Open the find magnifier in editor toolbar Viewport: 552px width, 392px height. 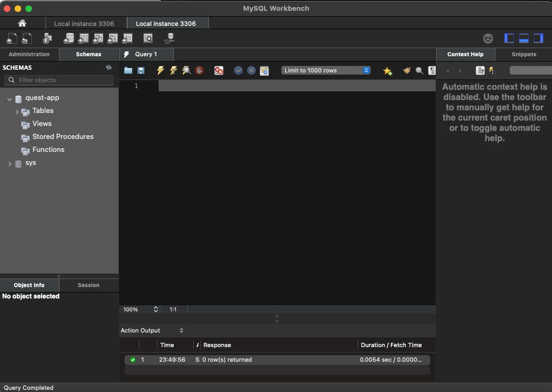pyautogui.click(x=419, y=71)
